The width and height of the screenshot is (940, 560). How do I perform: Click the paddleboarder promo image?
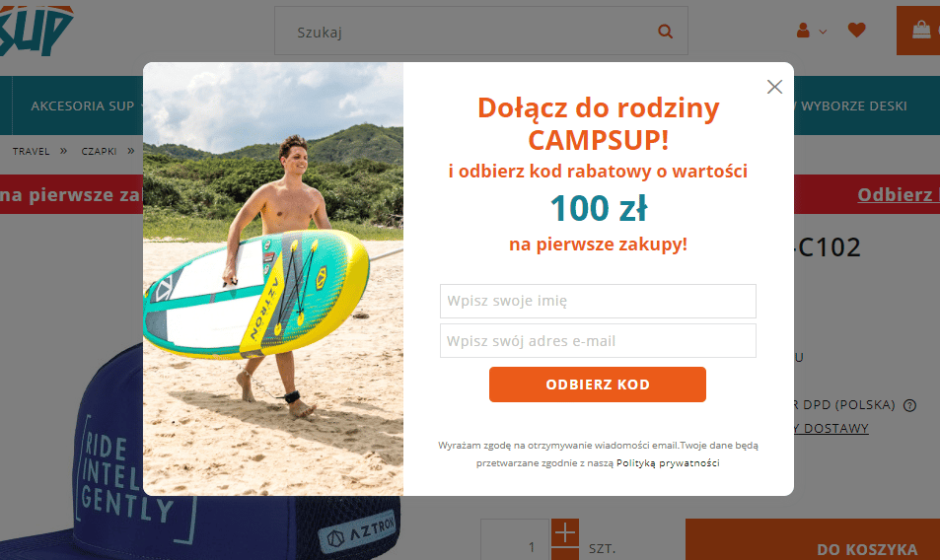coord(273,279)
